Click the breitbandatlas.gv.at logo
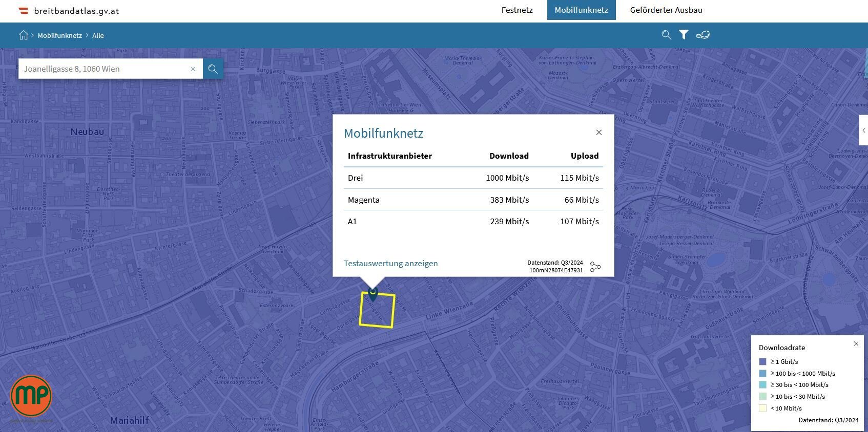Image resolution: width=868 pixels, height=432 pixels. (69, 11)
